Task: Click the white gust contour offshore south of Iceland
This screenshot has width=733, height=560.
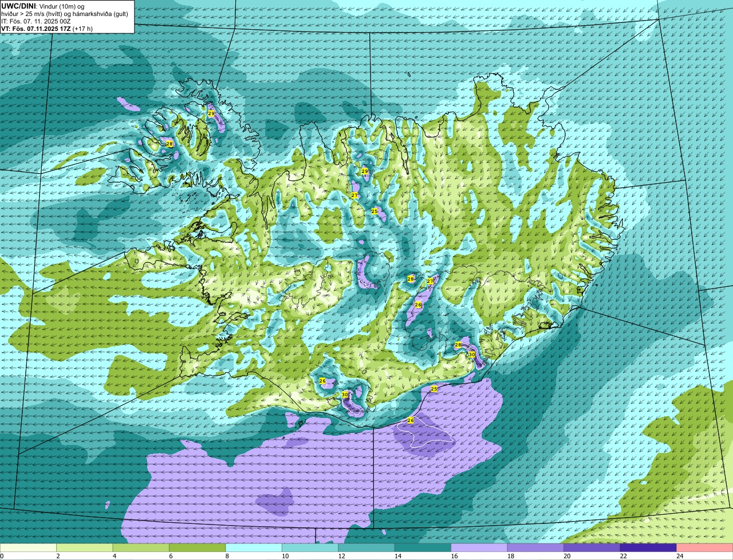Action: tap(425, 431)
